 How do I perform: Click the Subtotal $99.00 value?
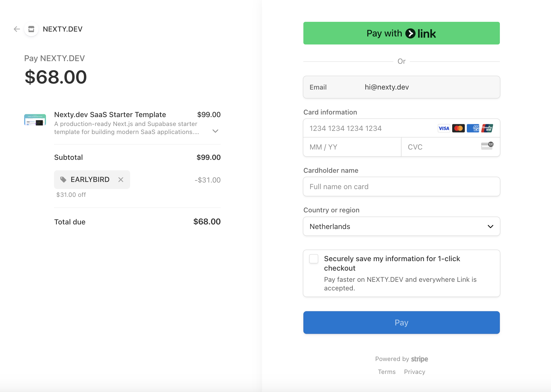pyautogui.click(x=209, y=157)
